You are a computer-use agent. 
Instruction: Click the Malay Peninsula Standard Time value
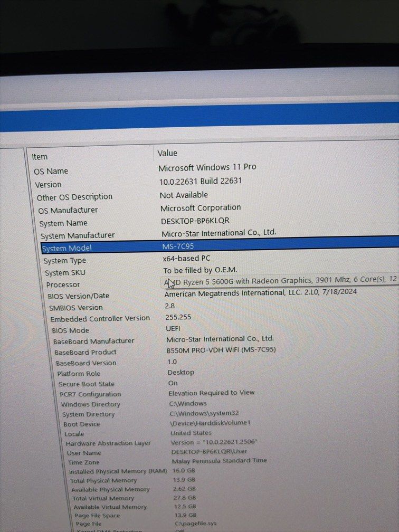click(x=219, y=461)
